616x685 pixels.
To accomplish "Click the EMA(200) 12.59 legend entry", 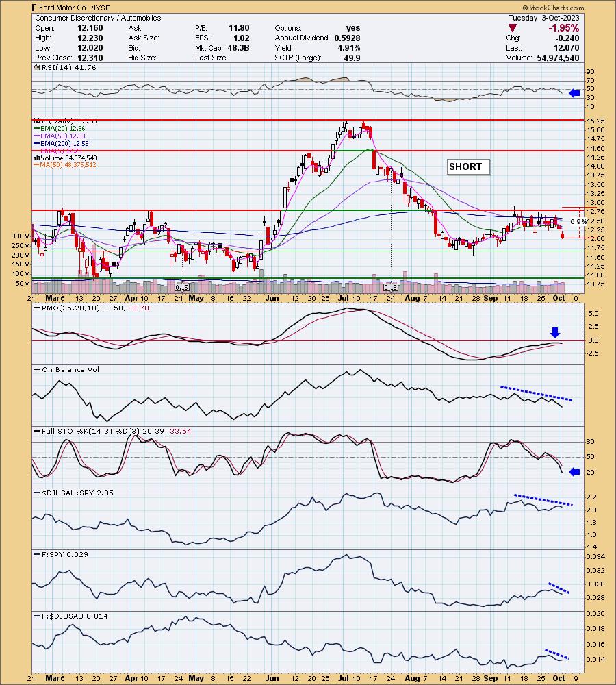I will tap(64, 143).
